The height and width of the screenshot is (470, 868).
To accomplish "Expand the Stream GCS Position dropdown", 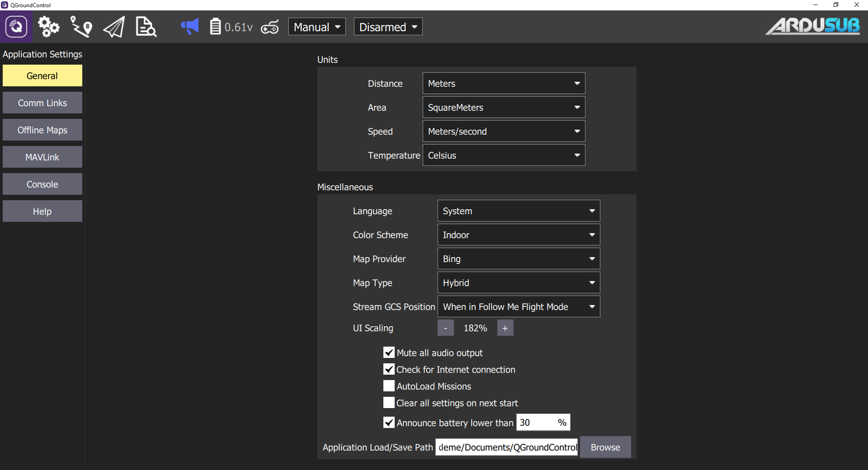I will 519,306.
